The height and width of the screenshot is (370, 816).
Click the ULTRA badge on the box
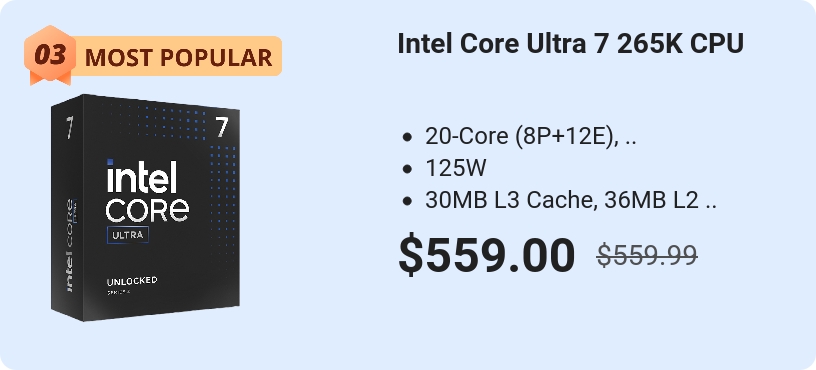click(128, 235)
